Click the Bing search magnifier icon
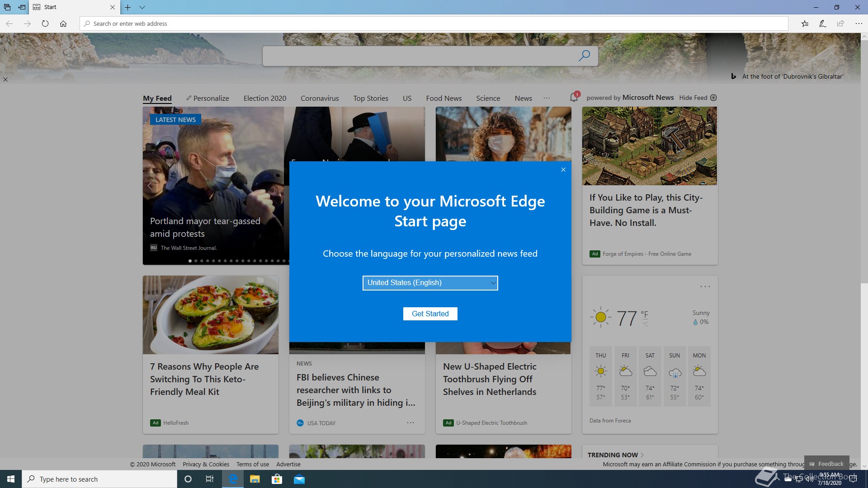This screenshot has width=868, height=488. click(584, 56)
